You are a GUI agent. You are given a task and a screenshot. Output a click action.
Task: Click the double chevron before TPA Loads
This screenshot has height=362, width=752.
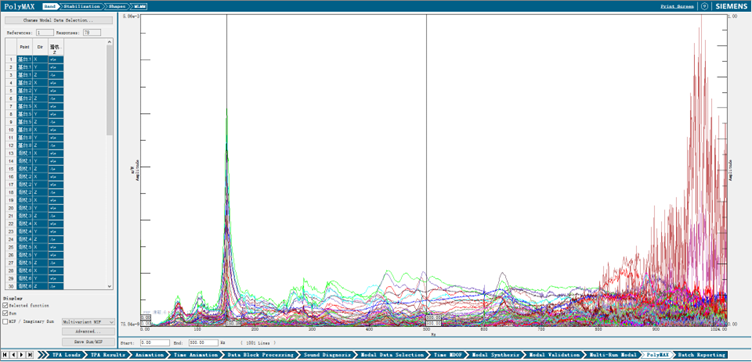42,355
